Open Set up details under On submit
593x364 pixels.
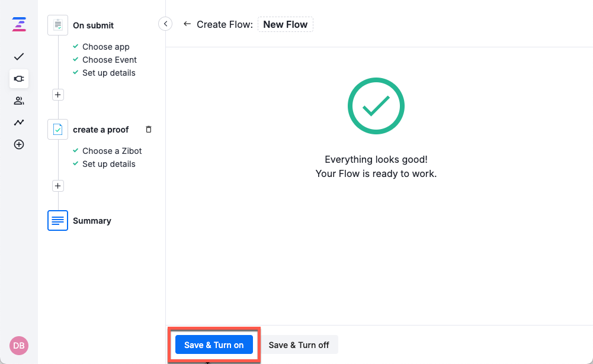(x=109, y=73)
